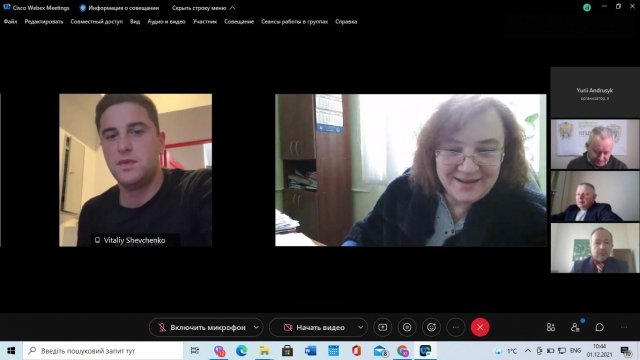
Task: Open the apps panel icon
Action: (x=551, y=327)
